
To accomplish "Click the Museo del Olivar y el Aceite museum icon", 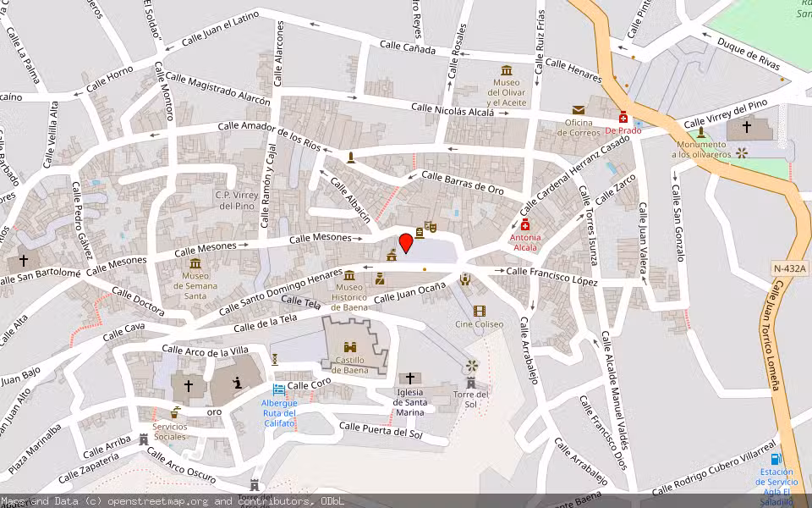I will (505, 70).
